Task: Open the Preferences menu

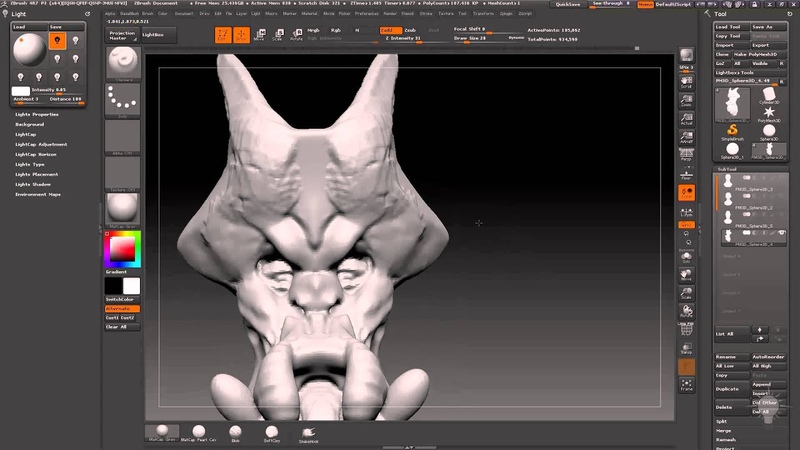Action: point(367,14)
